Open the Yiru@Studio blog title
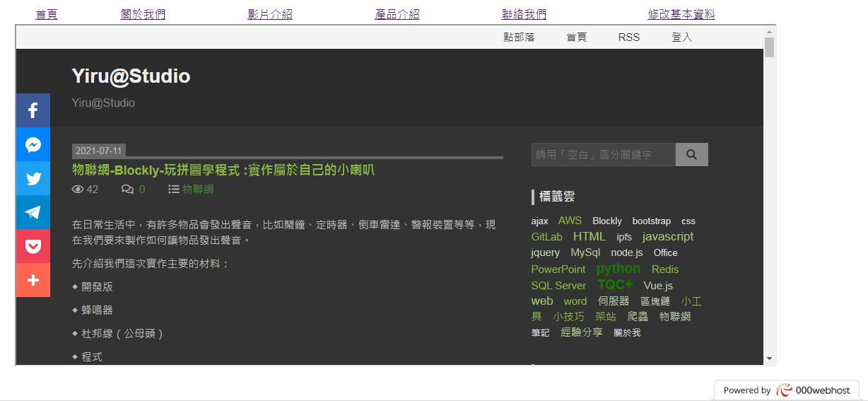Image resolution: width=868 pixels, height=401 pixels. (131, 76)
